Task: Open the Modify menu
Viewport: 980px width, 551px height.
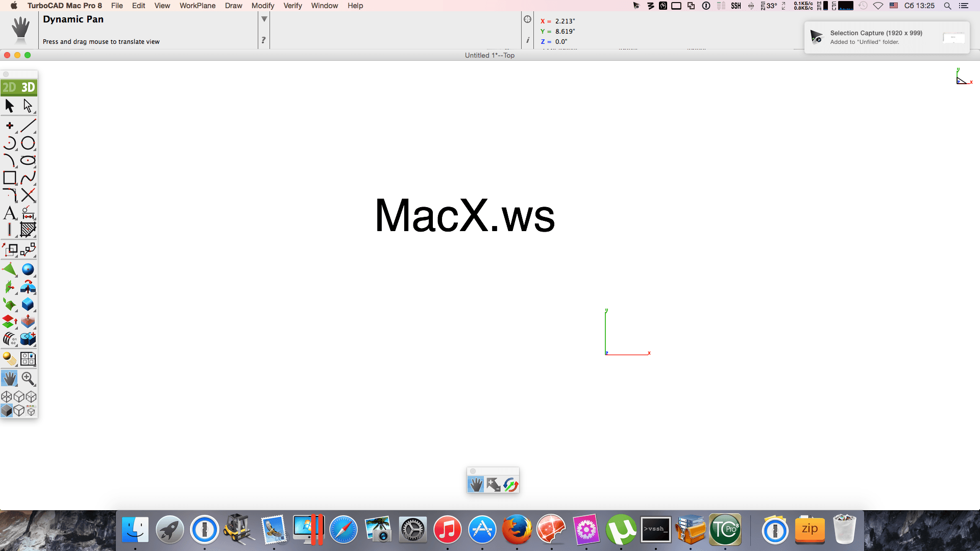Action: 263,6
